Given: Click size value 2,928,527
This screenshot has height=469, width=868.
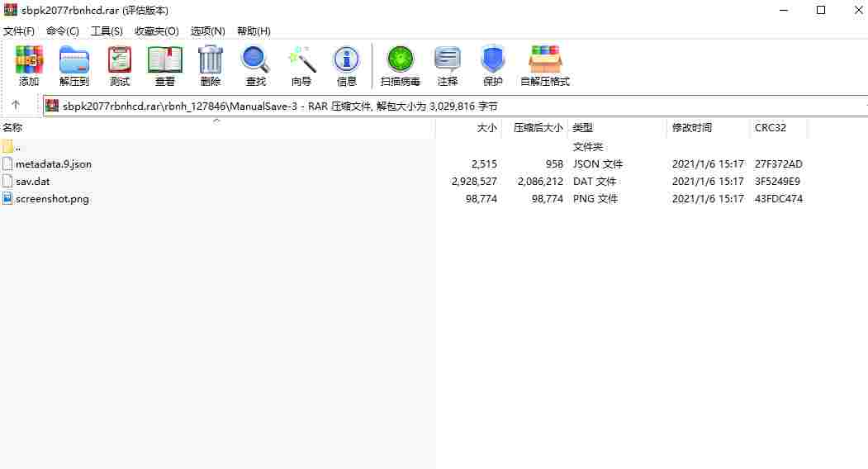Looking at the screenshot, I should click(x=474, y=181).
